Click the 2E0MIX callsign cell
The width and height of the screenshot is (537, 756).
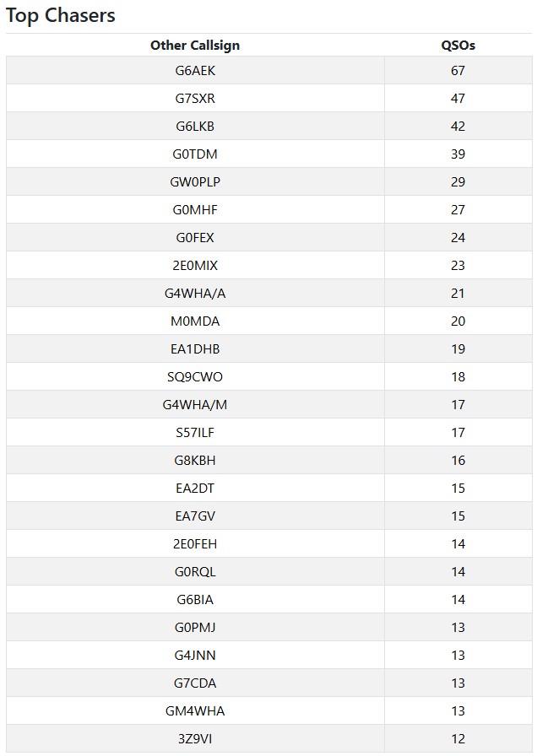pyautogui.click(x=195, y=266)
